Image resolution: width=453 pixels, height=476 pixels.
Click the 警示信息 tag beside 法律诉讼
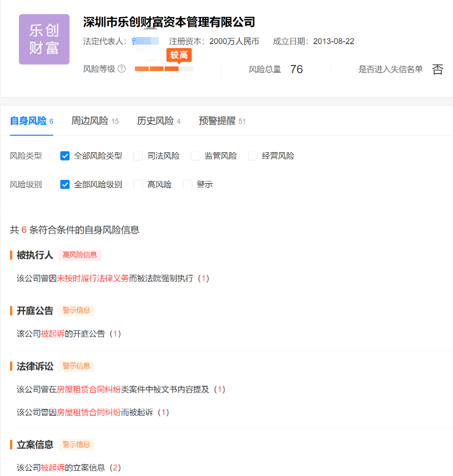coord(76,366)
